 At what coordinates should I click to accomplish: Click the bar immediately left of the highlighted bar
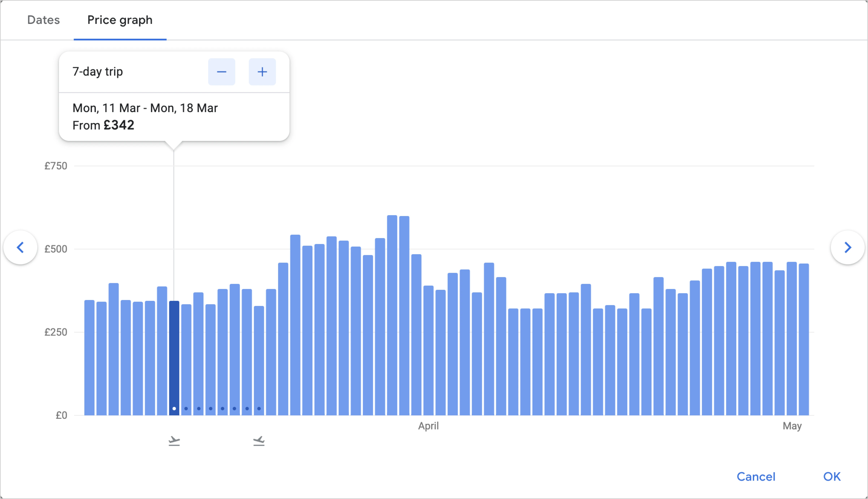coord(162,351)
